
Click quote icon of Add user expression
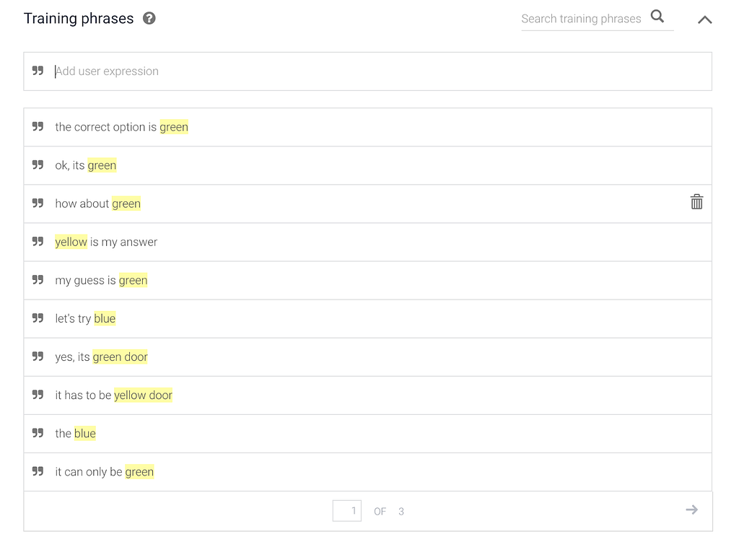(x=38, y=71)
